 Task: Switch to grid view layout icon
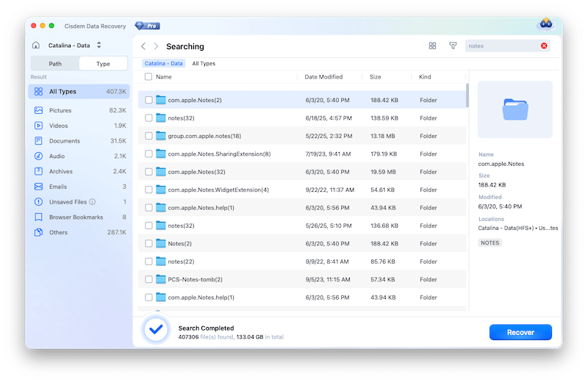click(432, 46)
